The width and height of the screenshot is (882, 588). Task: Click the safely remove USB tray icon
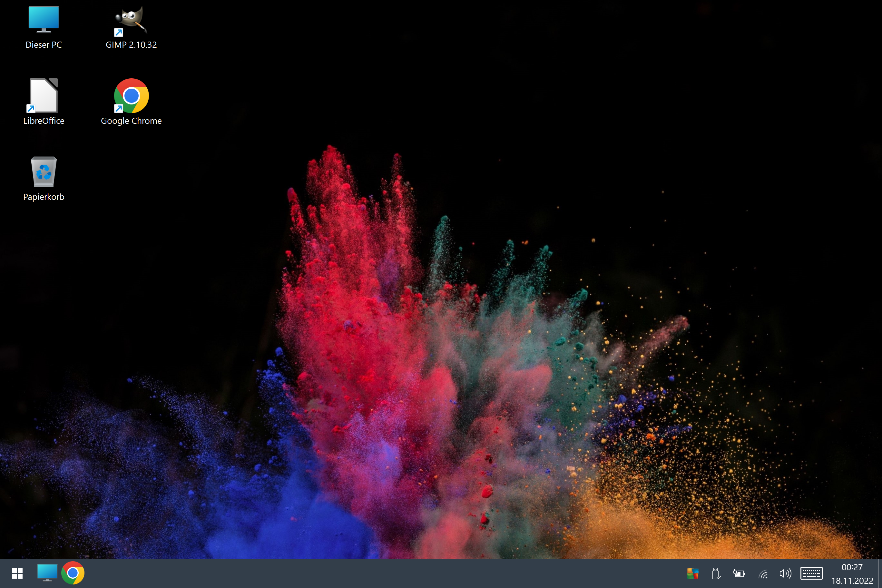716,573
